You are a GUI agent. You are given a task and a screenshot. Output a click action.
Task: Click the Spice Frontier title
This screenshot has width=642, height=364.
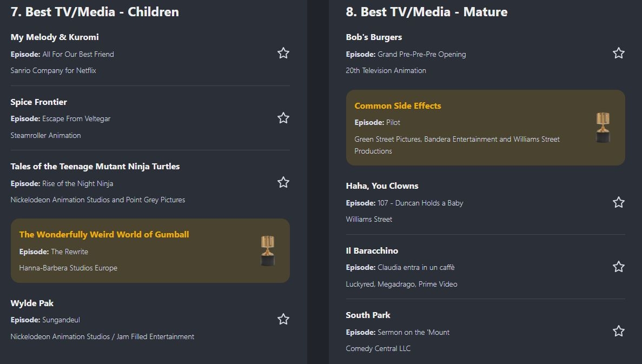[39, 102]
